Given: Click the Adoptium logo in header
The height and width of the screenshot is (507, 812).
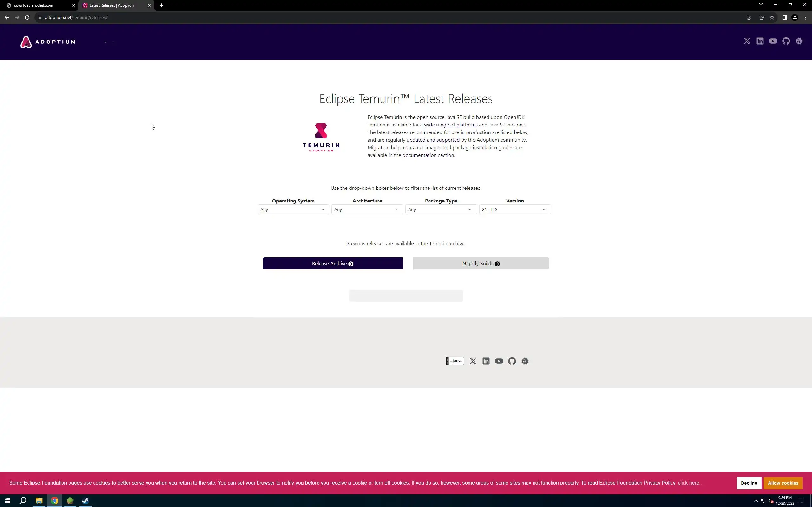Looking at the screenshot, I should point(48,42).
